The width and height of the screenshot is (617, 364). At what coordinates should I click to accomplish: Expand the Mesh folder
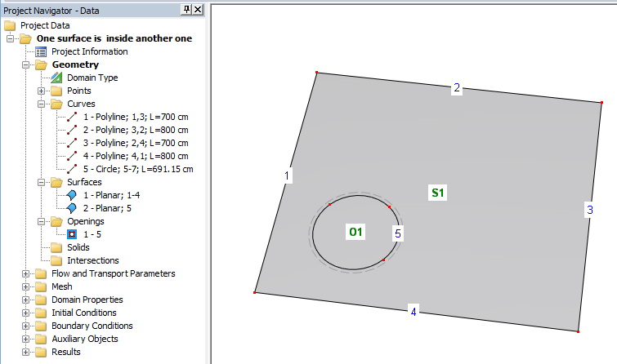point(25,286)
